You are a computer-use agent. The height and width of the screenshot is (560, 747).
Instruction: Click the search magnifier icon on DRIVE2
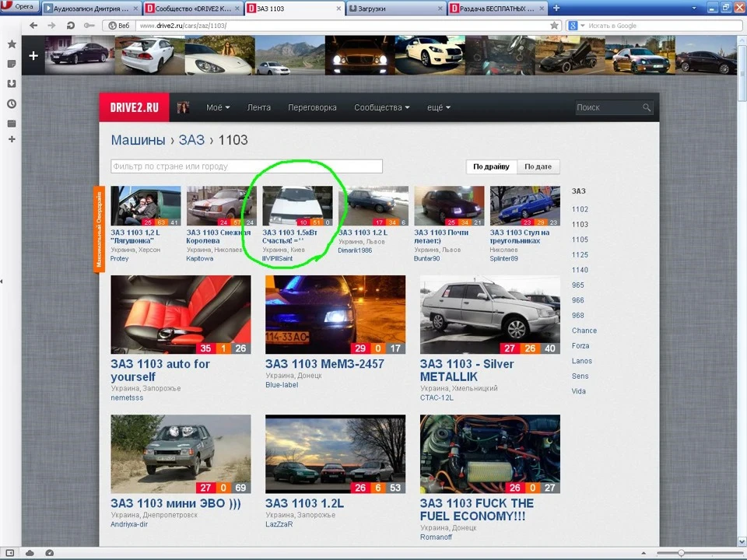646,107
